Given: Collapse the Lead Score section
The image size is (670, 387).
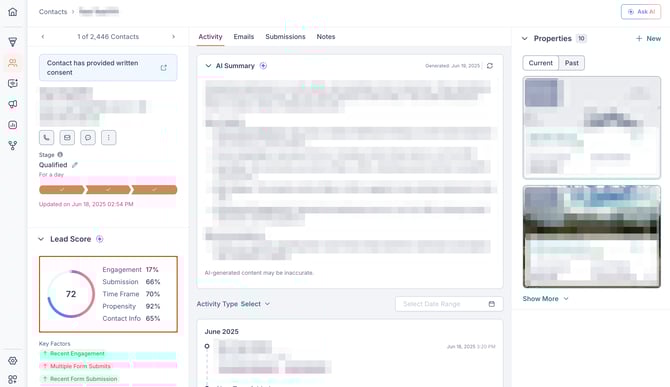Looking at the screenshot, I should pos(41,239).
